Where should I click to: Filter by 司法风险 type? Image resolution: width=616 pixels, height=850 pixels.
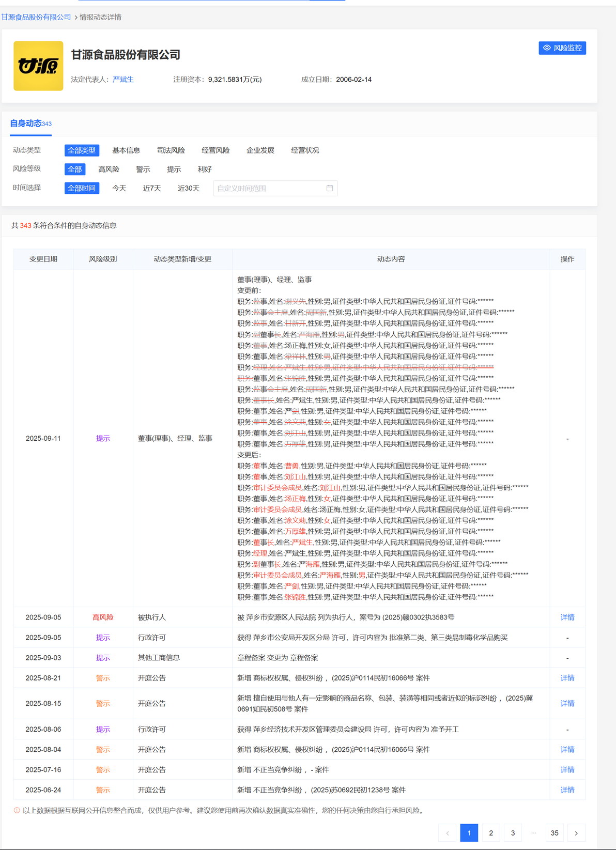[171, 150]
